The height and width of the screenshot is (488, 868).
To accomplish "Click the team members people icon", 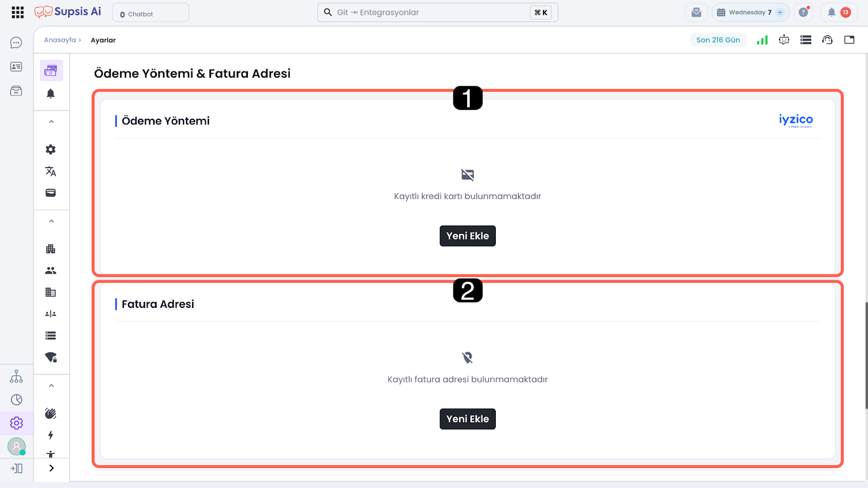I will (x=50, y=271).
